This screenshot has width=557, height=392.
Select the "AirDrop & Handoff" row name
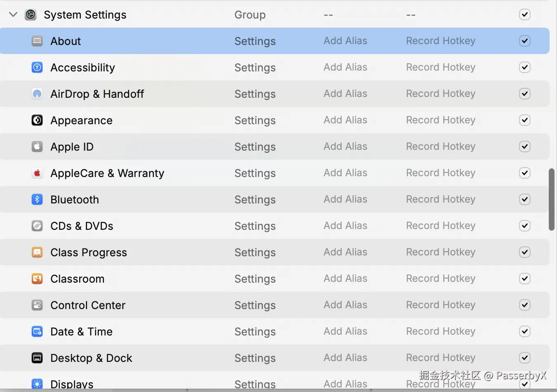click(x=97, y=94)
